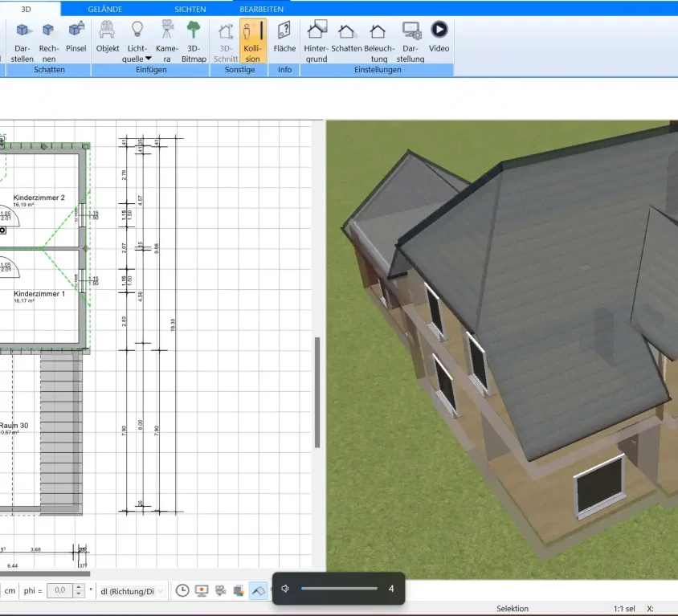
Task: Switch to the 3D ribbon tab
Action: (x=26, y=9)
